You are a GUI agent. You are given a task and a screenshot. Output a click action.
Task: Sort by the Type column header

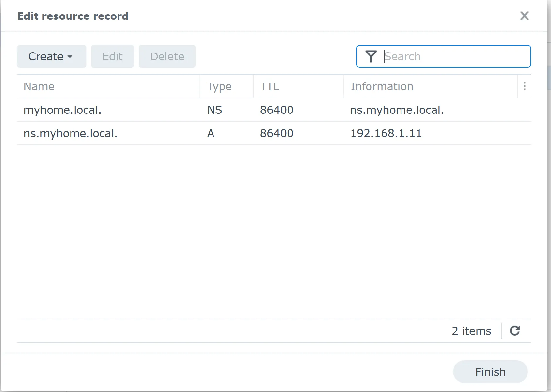pos(219,86)
